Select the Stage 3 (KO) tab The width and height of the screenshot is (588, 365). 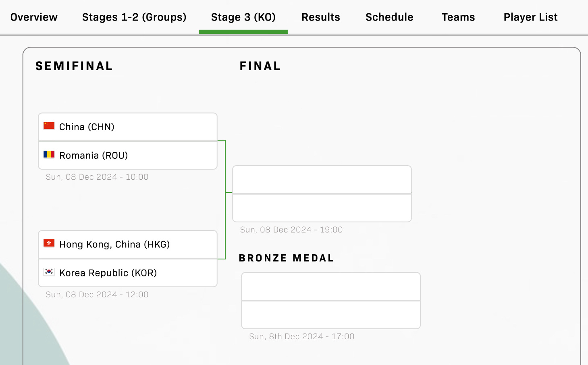[x=243, y=17]
